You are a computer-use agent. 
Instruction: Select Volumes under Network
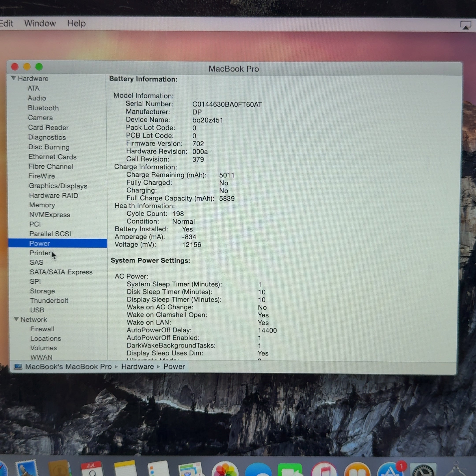click(x=44, y=348)
